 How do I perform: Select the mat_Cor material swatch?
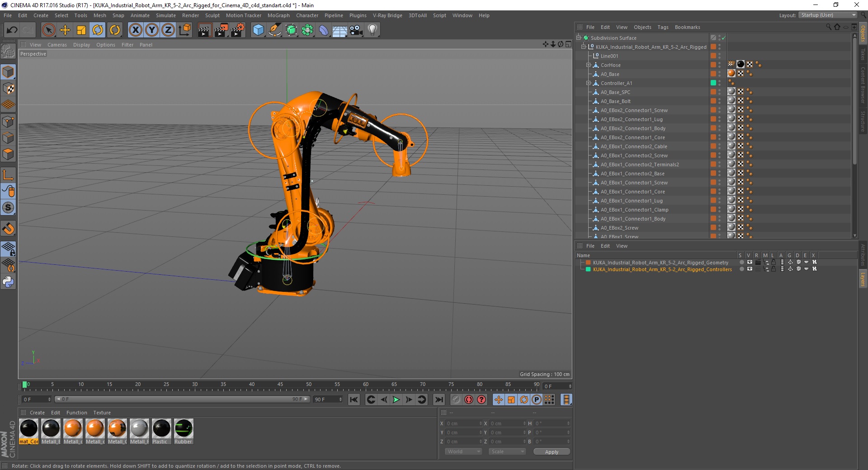(x=29, y=432)
